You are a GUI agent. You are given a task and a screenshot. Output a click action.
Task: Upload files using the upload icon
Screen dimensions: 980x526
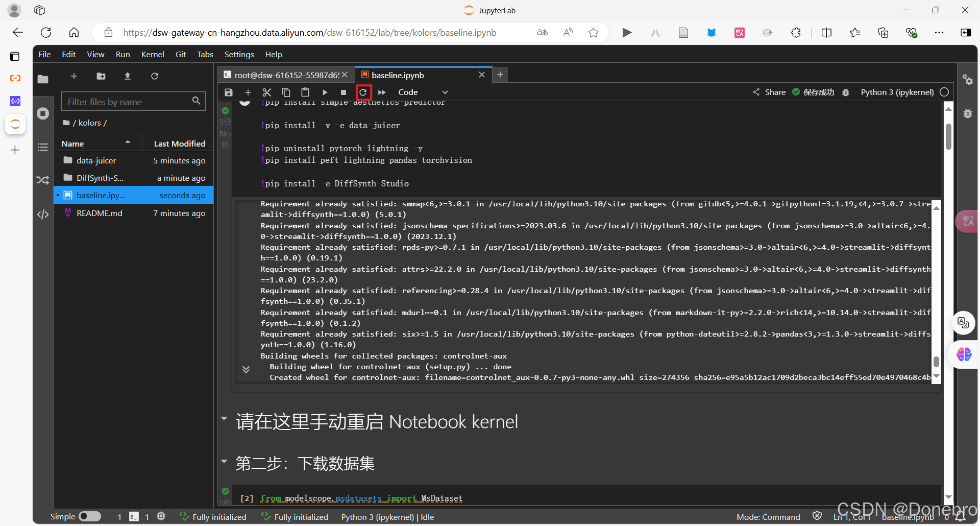128,76
